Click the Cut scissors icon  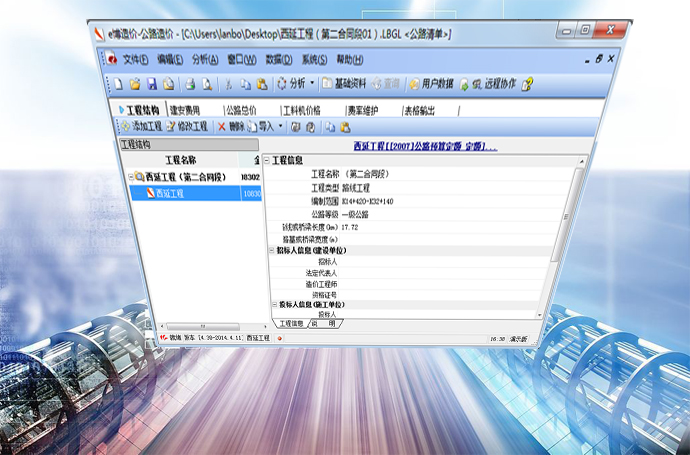coord(228,84)
